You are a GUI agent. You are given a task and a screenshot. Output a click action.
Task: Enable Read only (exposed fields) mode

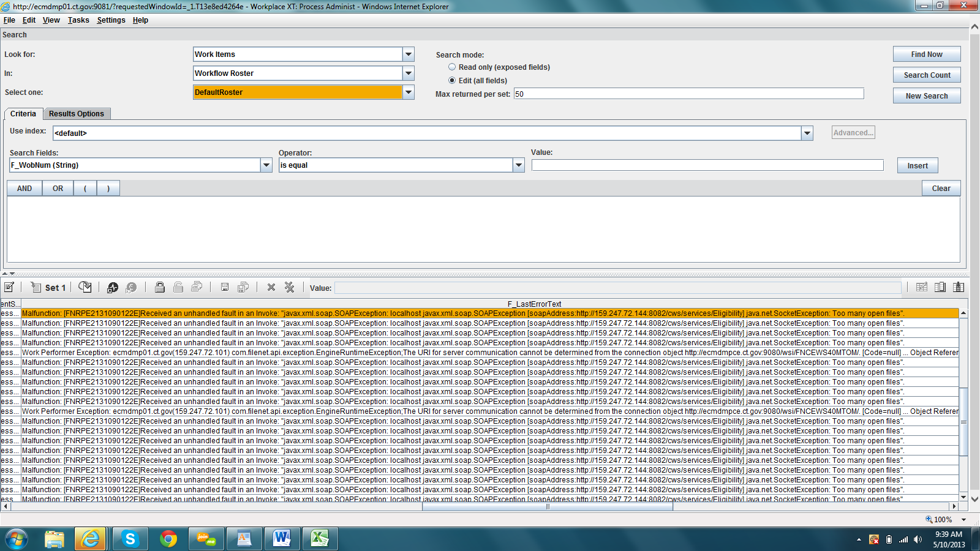tap(452, 67)
